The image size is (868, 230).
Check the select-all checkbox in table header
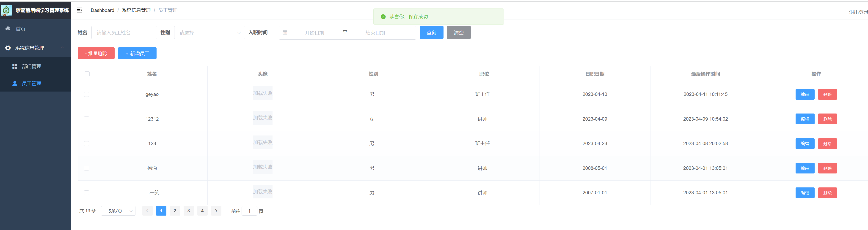click(87, 73)
